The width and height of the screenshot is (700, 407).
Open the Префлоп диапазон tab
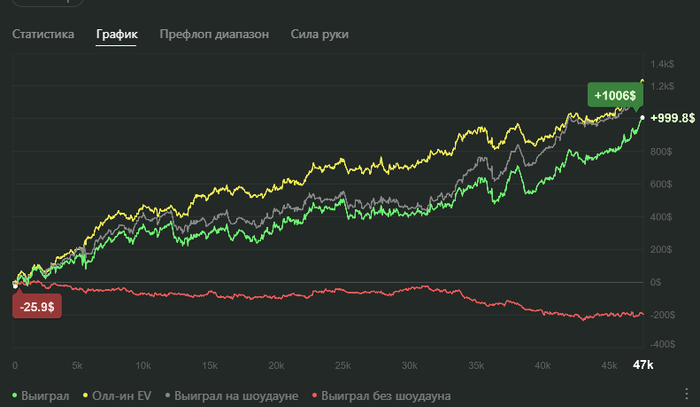coord(214,35)
